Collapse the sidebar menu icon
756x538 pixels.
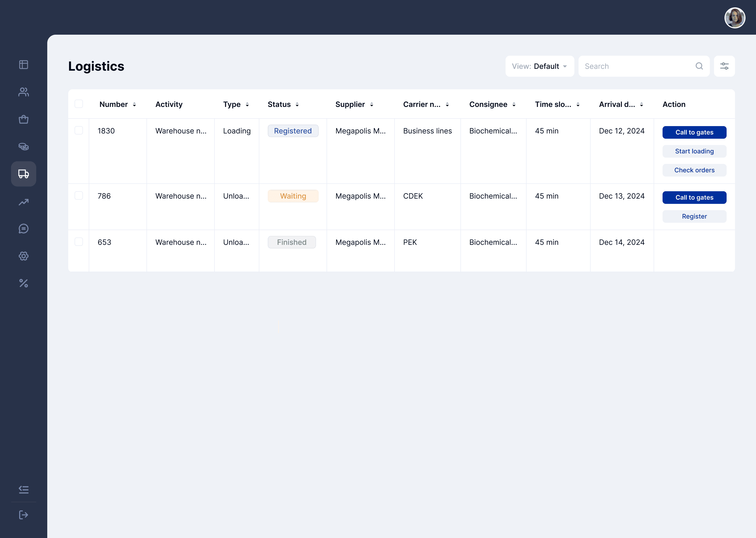[24, 489]
